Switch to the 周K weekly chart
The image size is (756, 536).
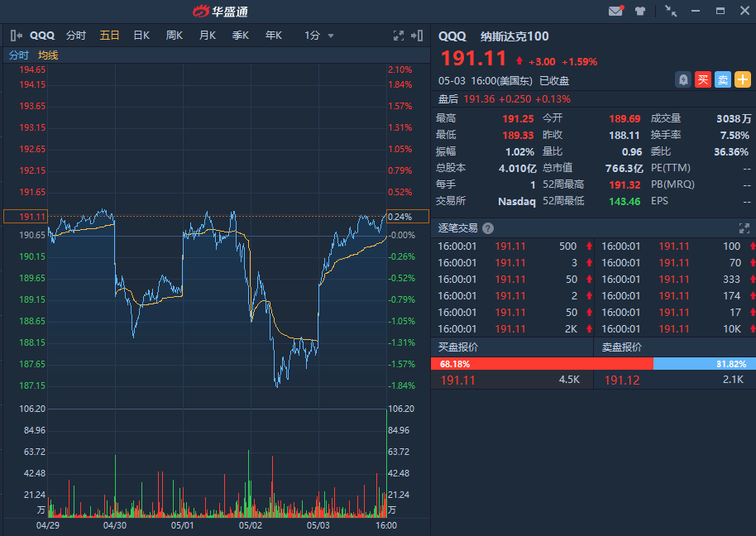[174, 36]
